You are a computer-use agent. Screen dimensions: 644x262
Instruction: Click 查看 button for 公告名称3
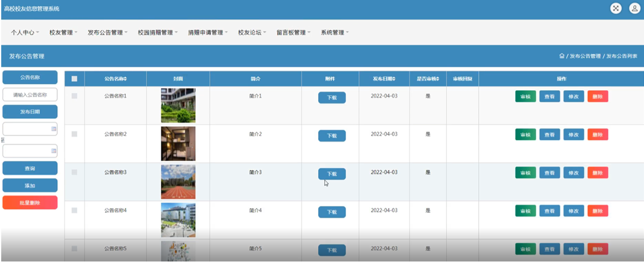tap(550, 173)
